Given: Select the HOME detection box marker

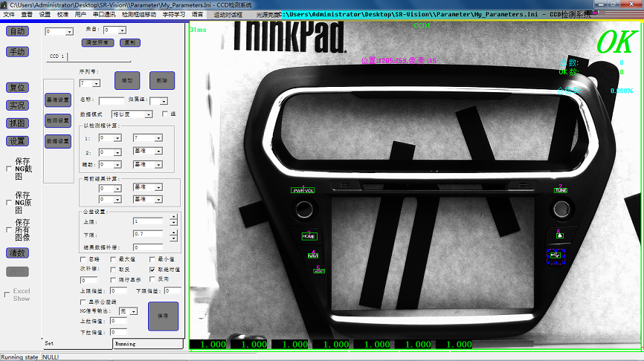Looking at the screenshot, I should [x=309, y=236].
